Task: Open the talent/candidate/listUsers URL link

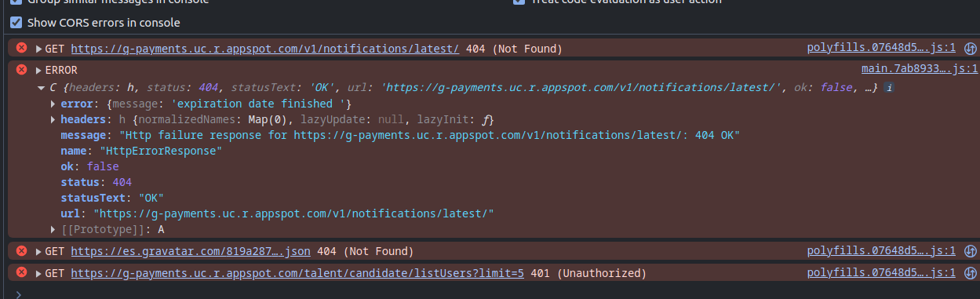Action: click(297, 273)
